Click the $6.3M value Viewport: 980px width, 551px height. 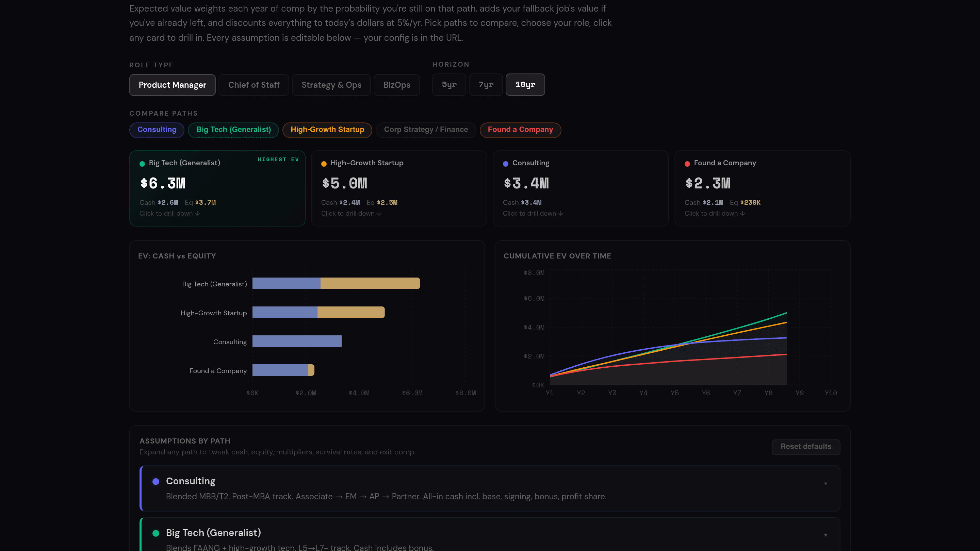(163, 184)
